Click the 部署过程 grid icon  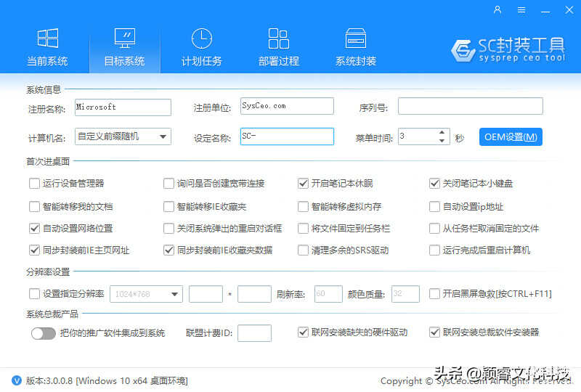pyautogui.click(x=278, y=38)
